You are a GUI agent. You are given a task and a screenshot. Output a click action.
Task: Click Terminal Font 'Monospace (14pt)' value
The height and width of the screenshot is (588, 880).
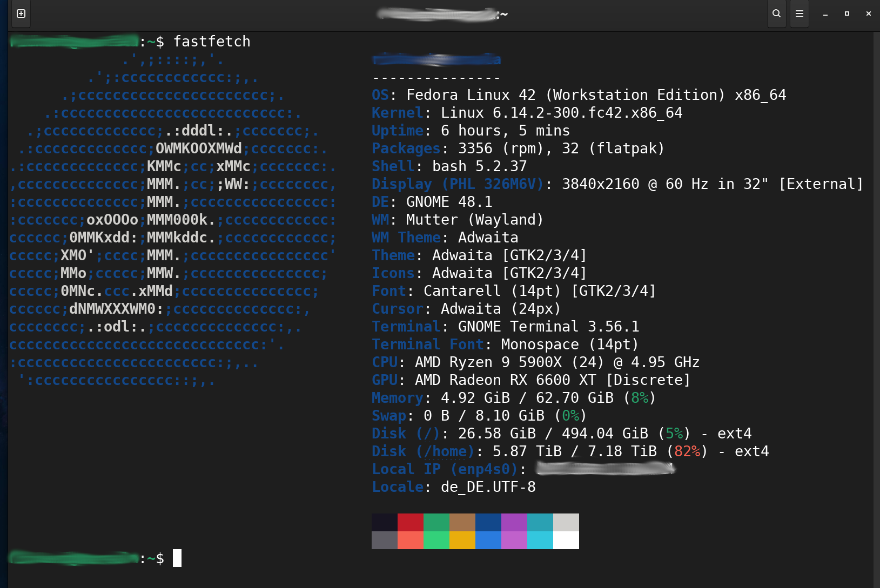[570, 344]
